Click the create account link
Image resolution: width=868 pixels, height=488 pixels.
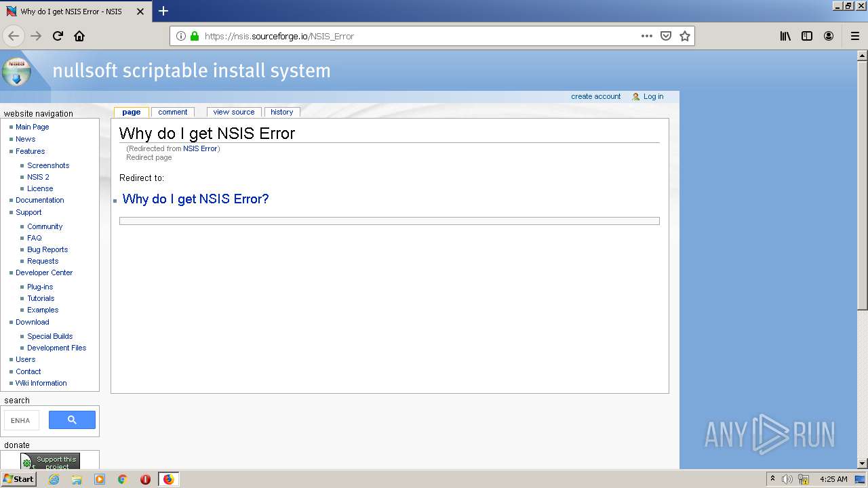tap(595, 97)
